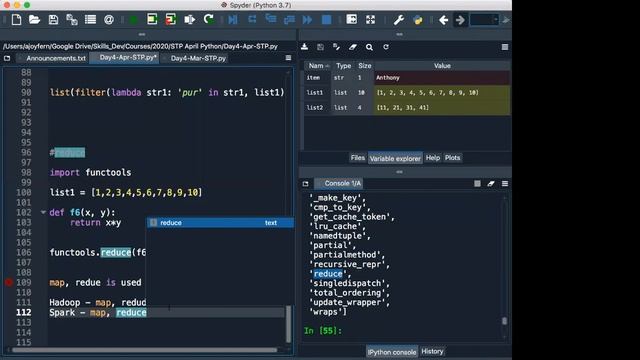This screenshot has width=640, height=360.
Task: Switch to Announcements.txt tab
Action: [56, 58]
